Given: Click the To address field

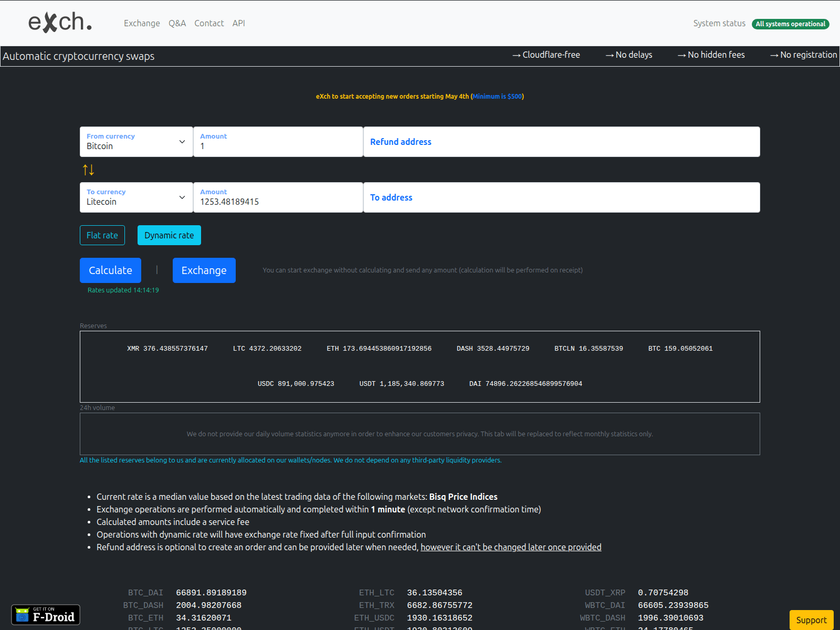Looking at the screenshot, I should click(562, 197).
